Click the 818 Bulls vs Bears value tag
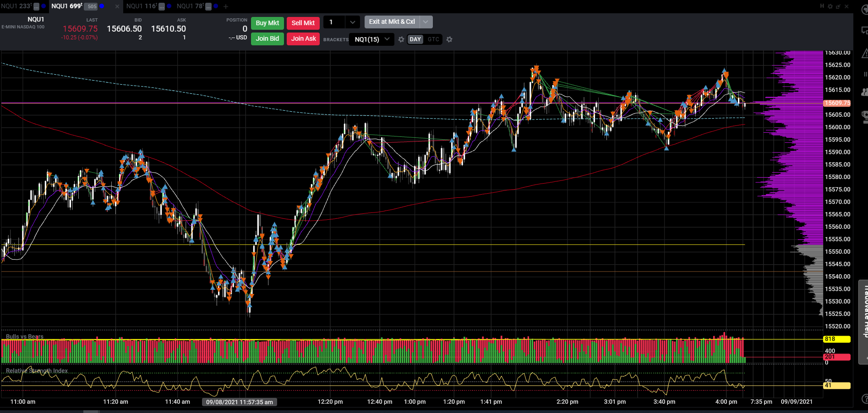Screen dimensions: 868x413 coord(837,339)
